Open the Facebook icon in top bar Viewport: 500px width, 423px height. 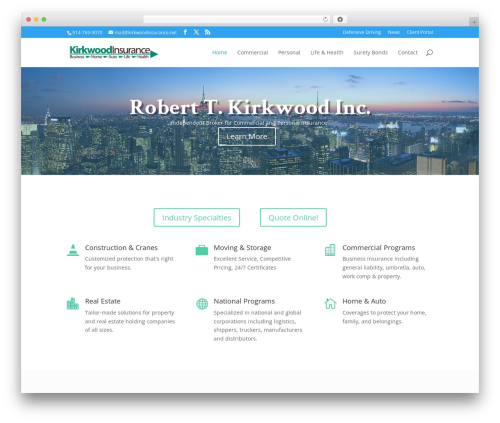pos(185,32)
